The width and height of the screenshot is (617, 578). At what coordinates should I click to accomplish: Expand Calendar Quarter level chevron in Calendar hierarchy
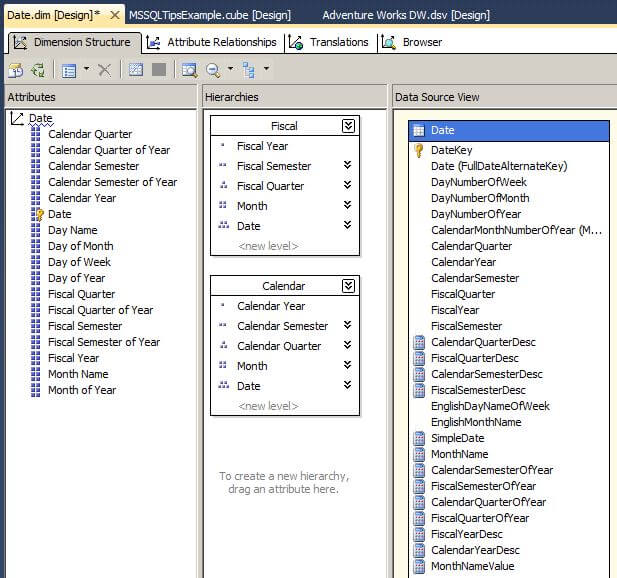347,346
